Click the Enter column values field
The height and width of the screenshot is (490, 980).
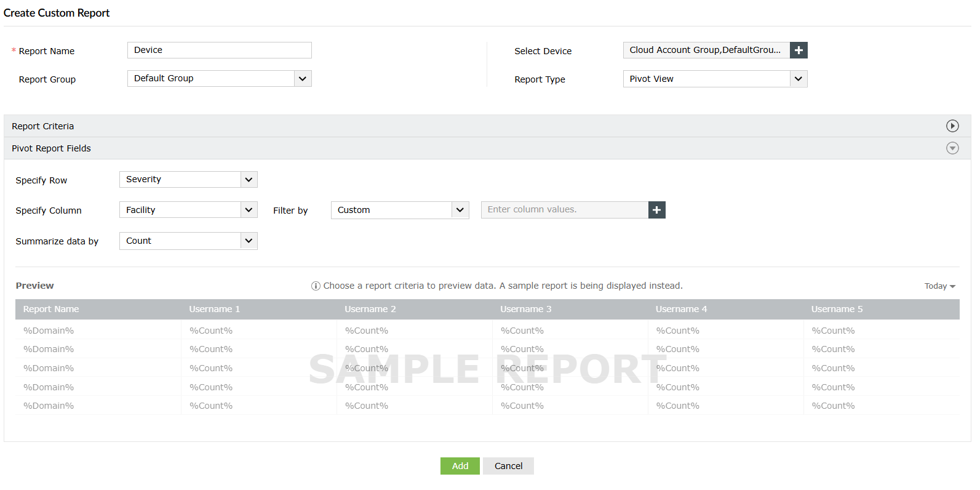coord(565,210)
